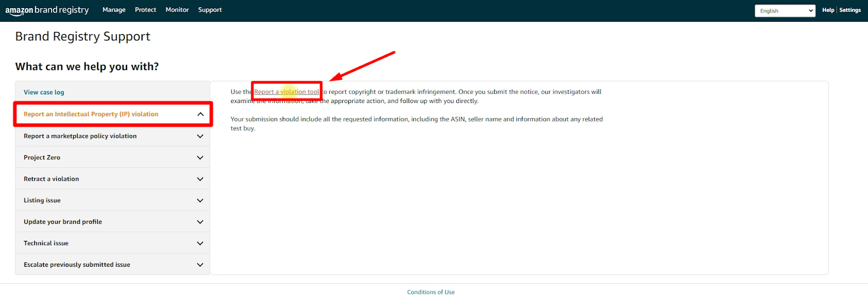The height and width of the screenshot is (301, 868).
Task: Open the Support menu
Action: [x=210, y=10]
